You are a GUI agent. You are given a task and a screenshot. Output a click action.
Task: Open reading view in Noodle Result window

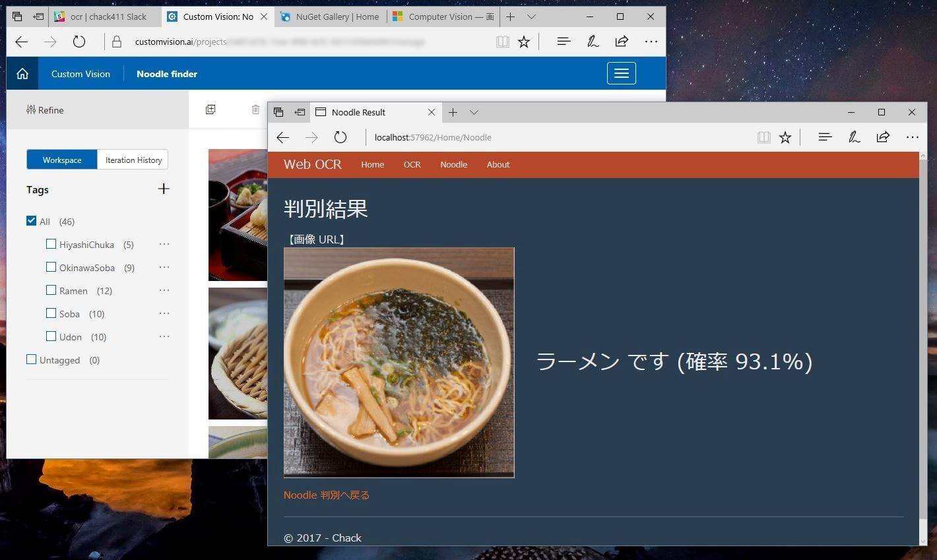pyautogui.click(x=764, y=137)
